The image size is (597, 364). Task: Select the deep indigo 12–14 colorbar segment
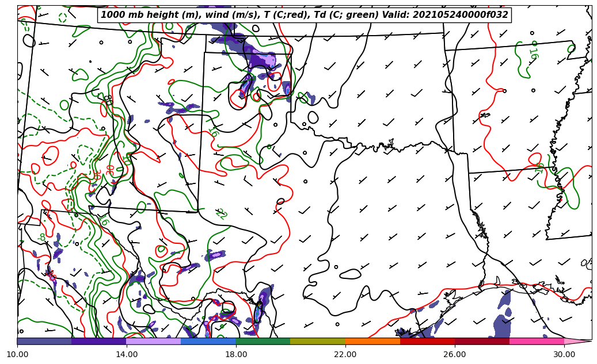click(x=99, y=341)
